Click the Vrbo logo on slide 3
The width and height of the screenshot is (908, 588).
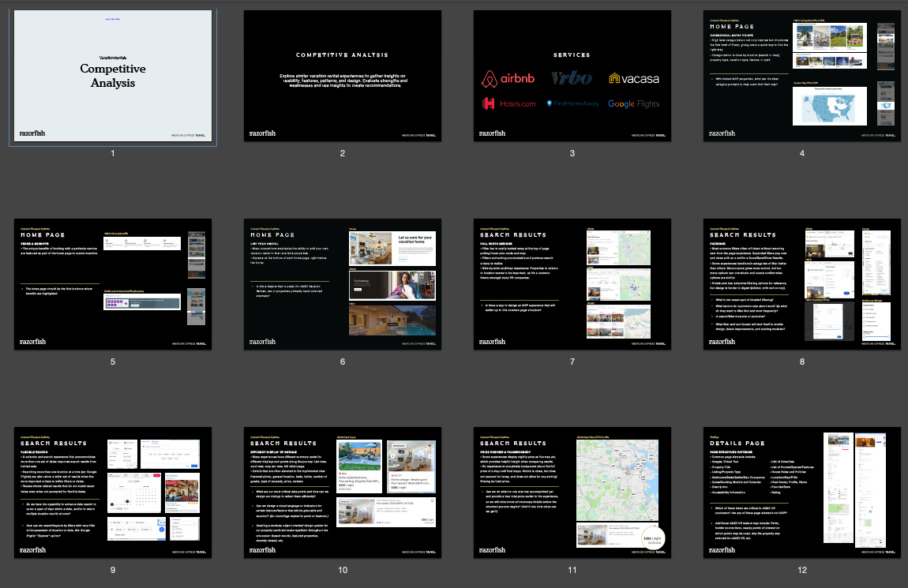click(572, 77)
